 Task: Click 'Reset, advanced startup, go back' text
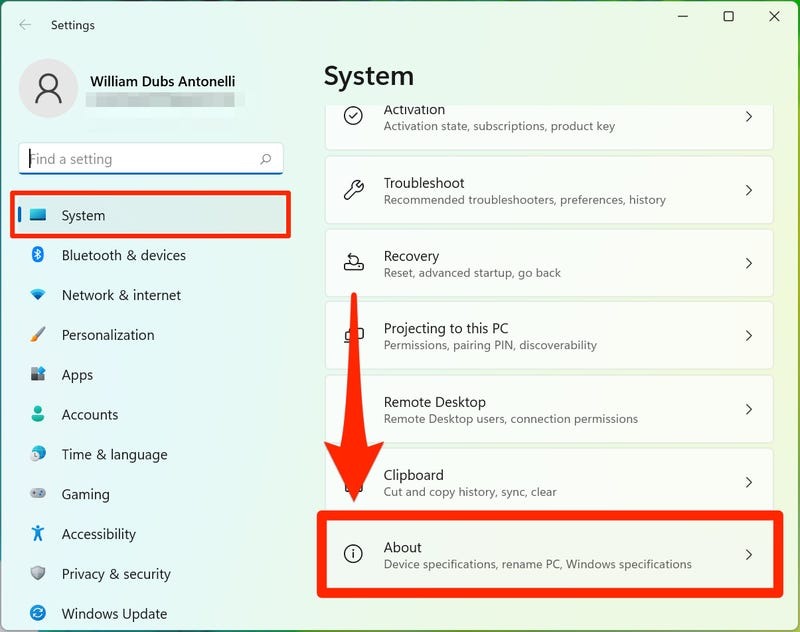tap(472, 273)
